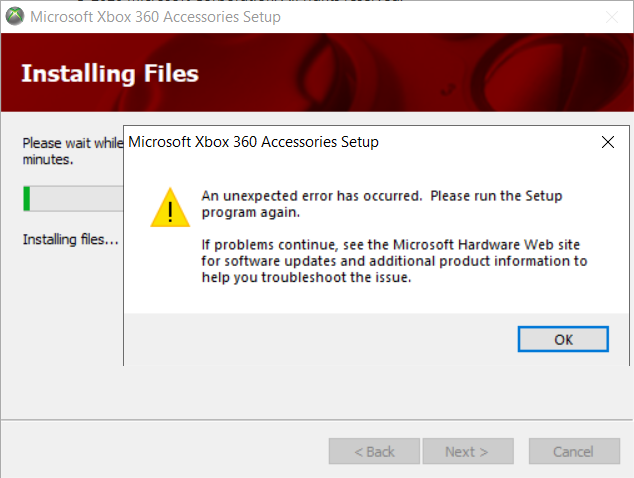Click the green filled part of progress bar

coord(27,199)
